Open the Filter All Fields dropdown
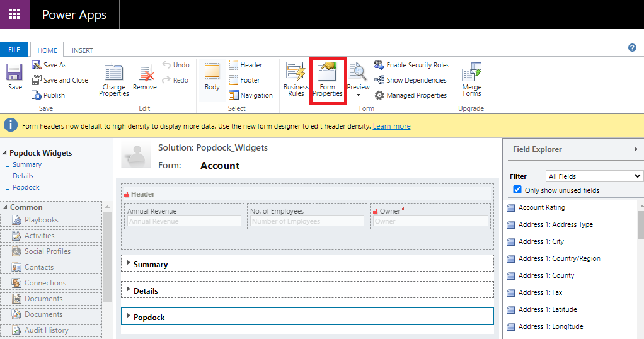 pos(594,176)
